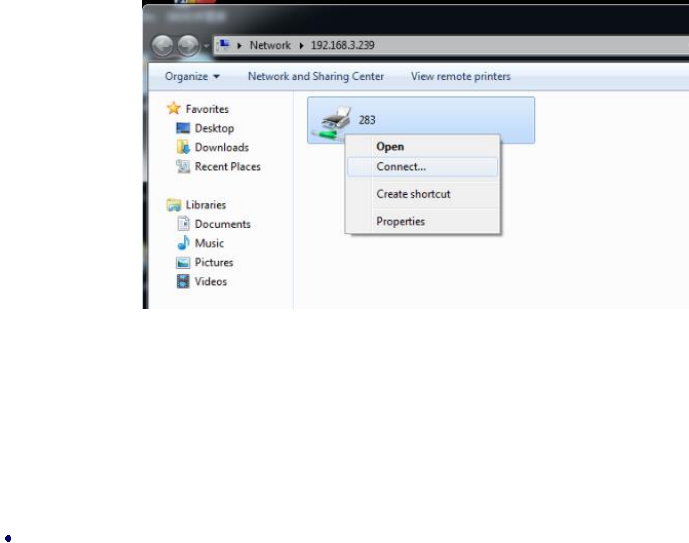The width and height of the screenshot is (689, 543).
Task: Select the printer name 283
Action: 367,120
